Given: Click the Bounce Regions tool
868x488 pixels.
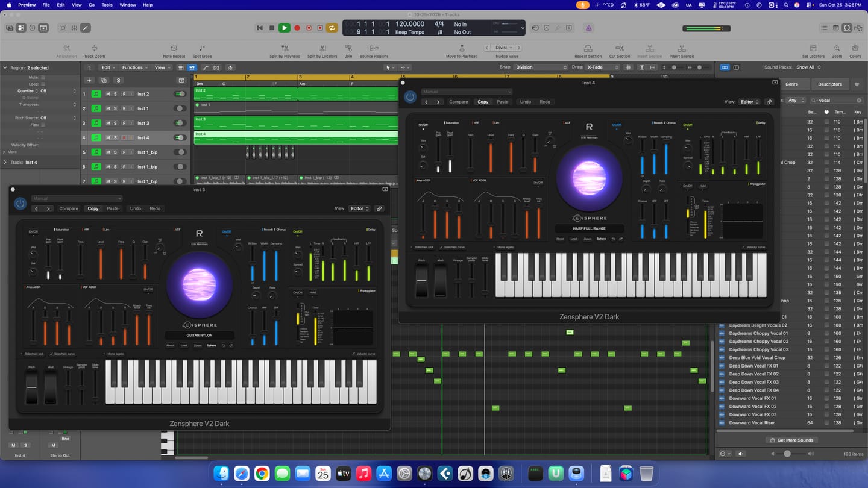Looking at the screenshot, I should click(374, 51).
